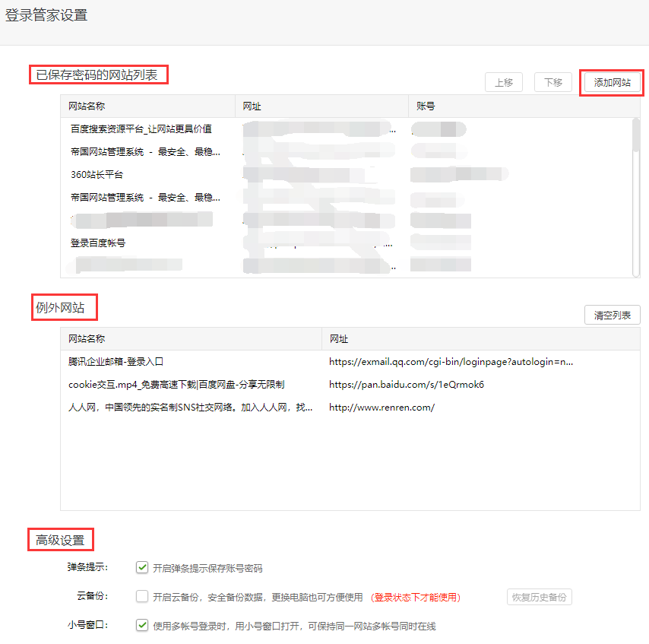Screen dimensions: 649x644
Task: Click the 上移 button
Action: click(x=504, y=82)
